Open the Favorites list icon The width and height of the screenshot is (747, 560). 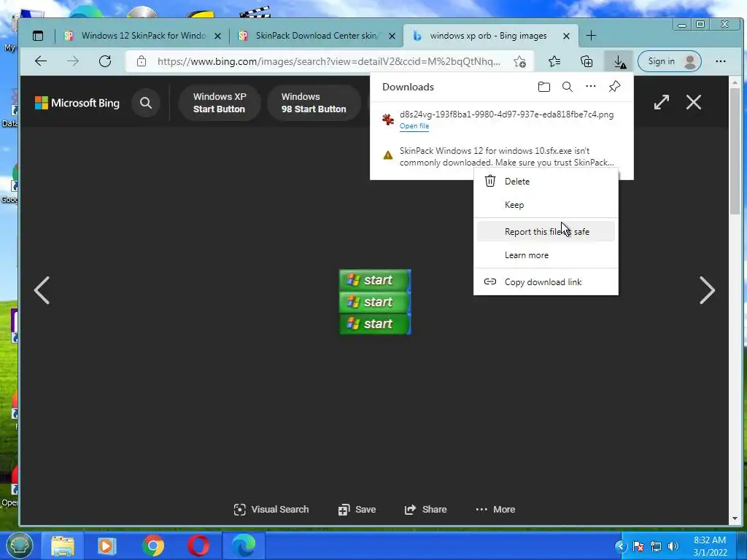pos(554,61)
